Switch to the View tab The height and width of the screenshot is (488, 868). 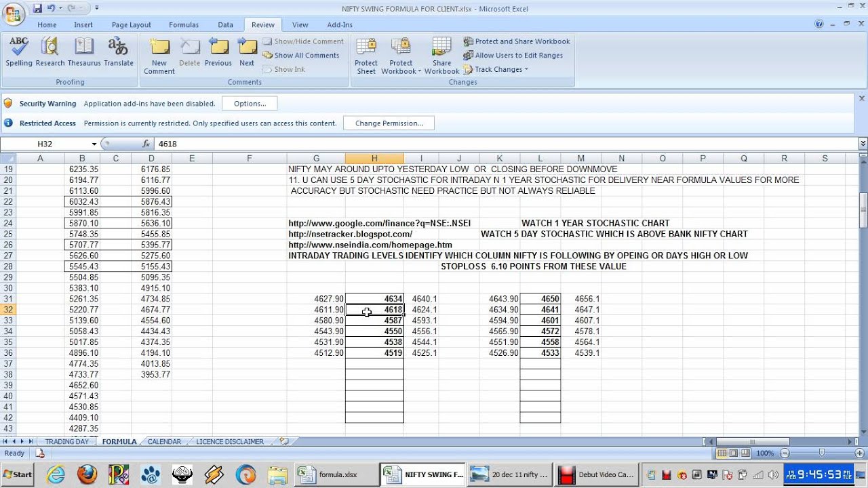coord(300,25)
